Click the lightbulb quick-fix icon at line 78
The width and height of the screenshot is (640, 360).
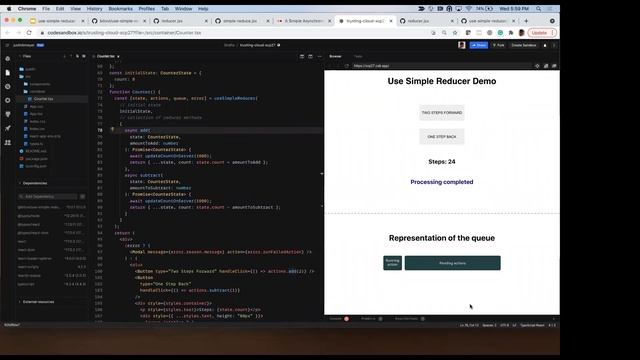coord(112,130)
